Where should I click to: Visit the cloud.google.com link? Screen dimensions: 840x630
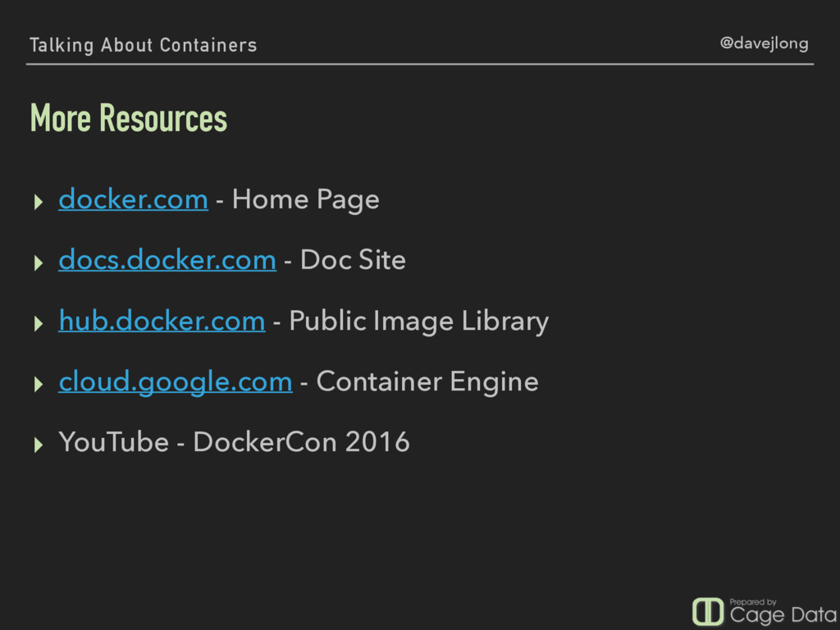pyautogui.click(x=176, y=382)
